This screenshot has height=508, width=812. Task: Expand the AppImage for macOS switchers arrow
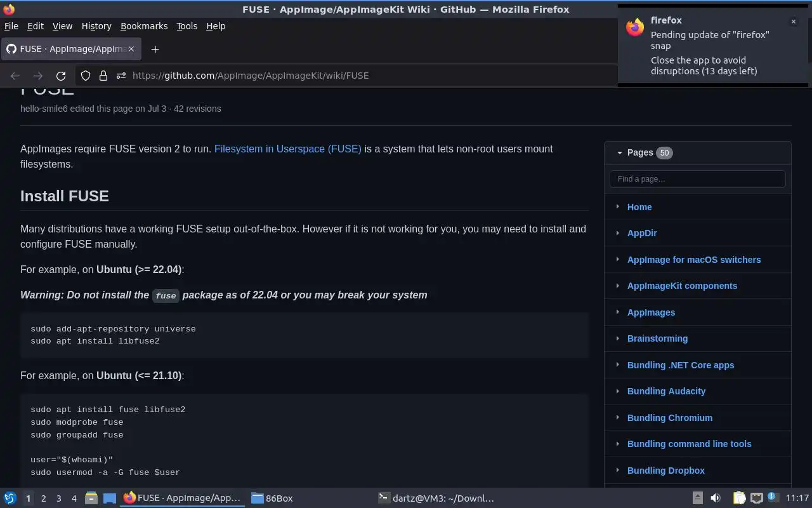(x=617, y=259)
